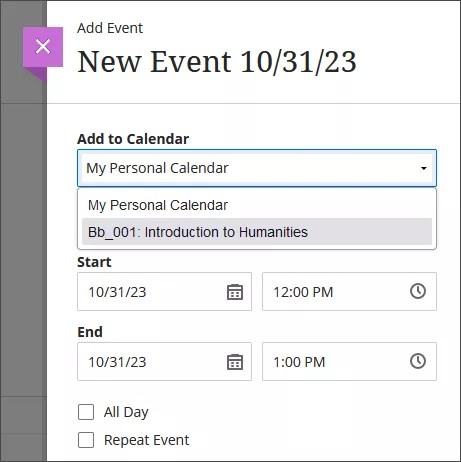
Task: Click the Start time field 12:00 PM
Action: 349,292
